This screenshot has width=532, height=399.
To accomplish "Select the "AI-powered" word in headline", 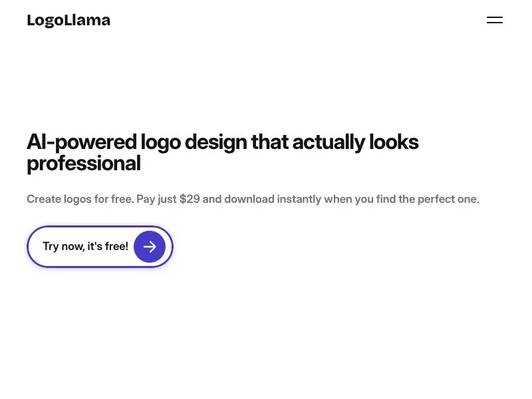I will point(82,142).
